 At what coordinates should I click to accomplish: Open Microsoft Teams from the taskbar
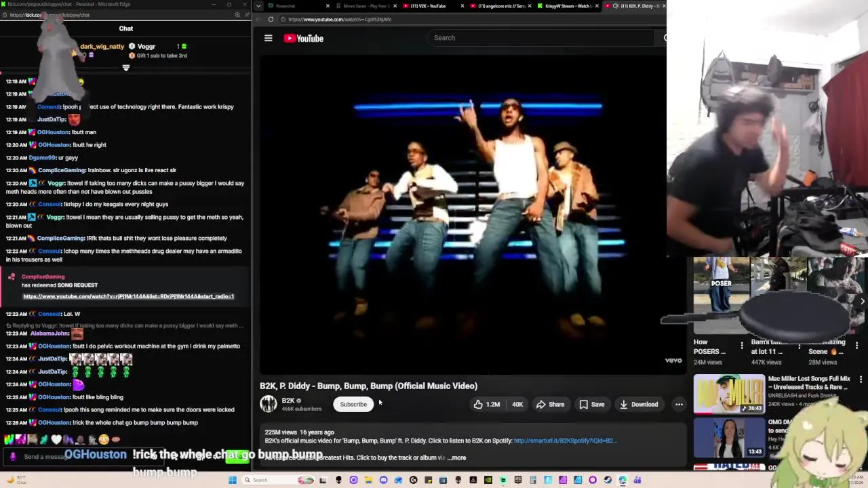pyautogui.click(x=637, y=480)
